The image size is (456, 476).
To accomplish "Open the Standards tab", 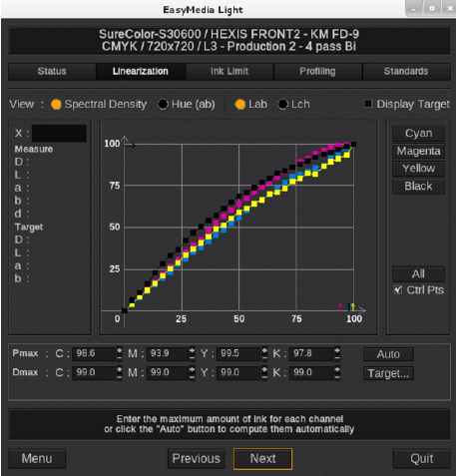I will click(x=406, y=71).
